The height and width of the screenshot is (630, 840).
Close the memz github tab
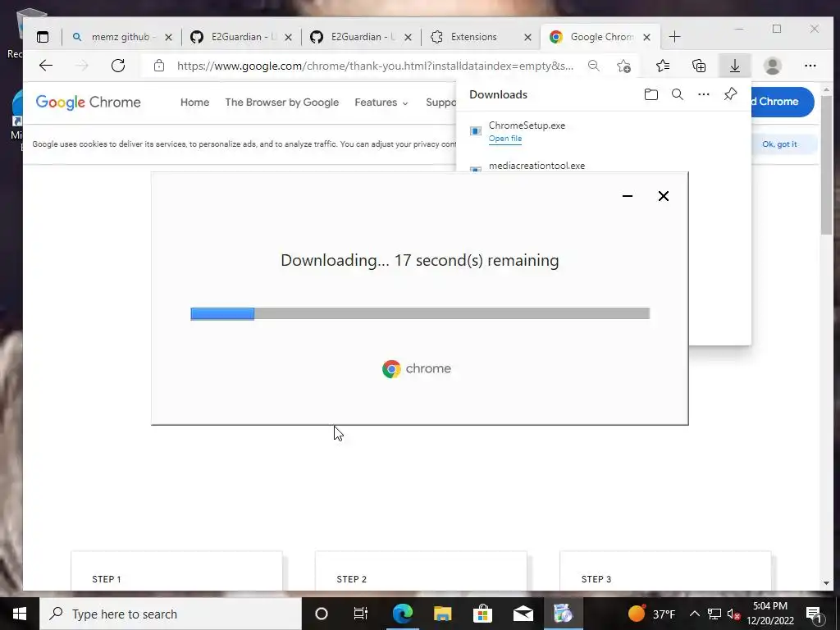pos(168,37)
